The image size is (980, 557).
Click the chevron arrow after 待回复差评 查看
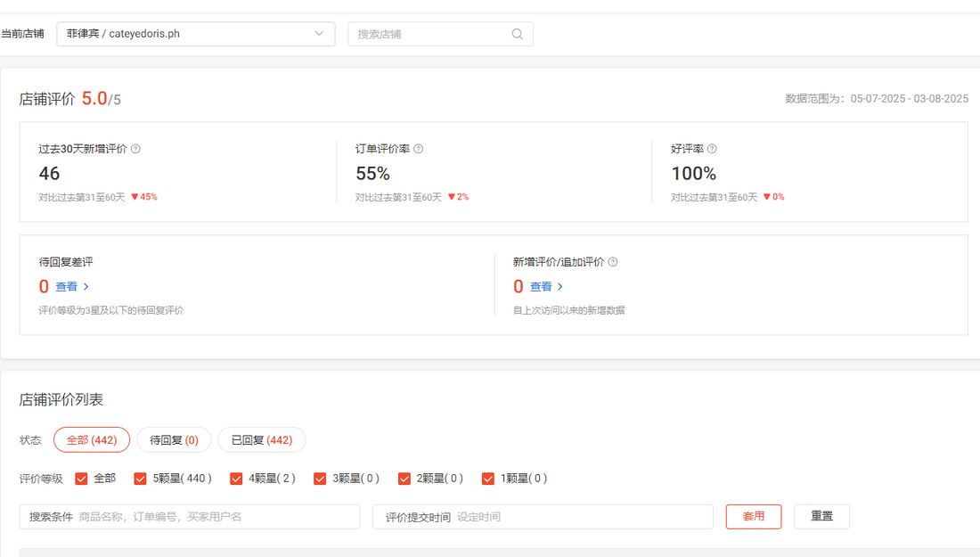point(86,287)
